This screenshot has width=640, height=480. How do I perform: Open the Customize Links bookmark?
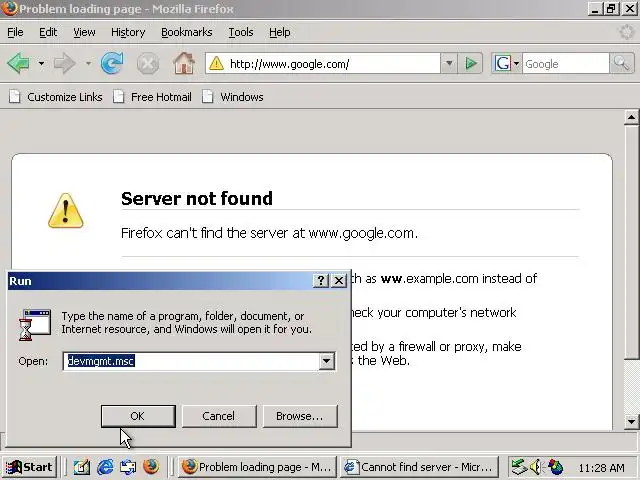[56, 97]
